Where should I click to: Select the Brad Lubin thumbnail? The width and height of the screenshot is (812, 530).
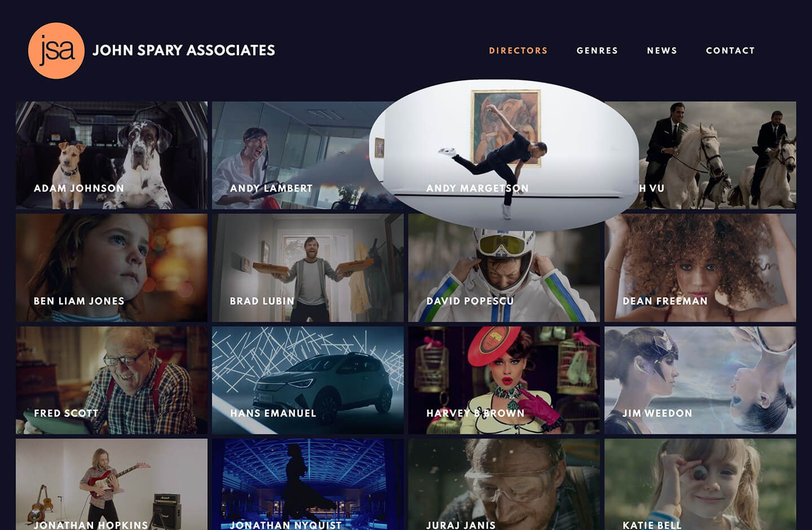pos(308,268)
